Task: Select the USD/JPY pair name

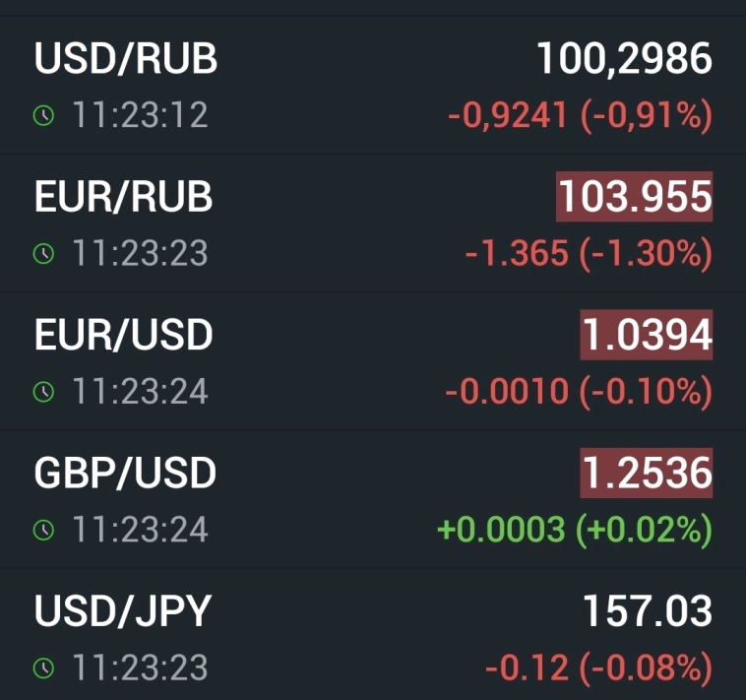Action: click(123, 611)
